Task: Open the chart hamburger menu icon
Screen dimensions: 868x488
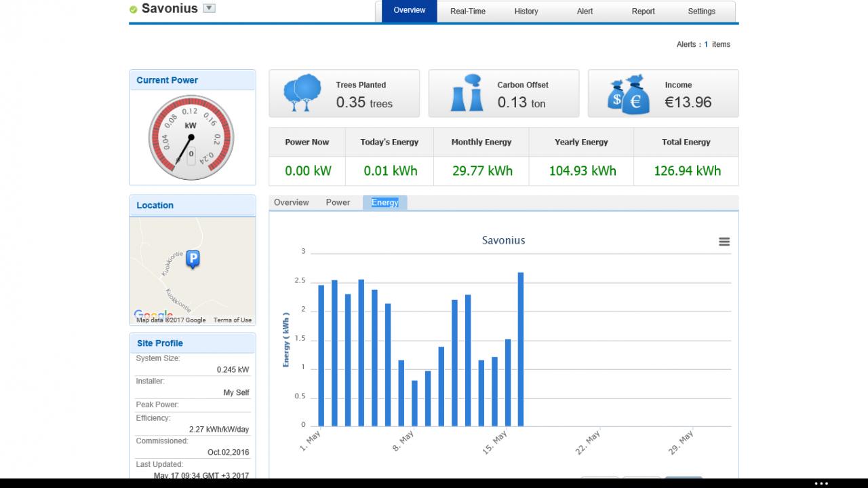Action: pos(724,242)
